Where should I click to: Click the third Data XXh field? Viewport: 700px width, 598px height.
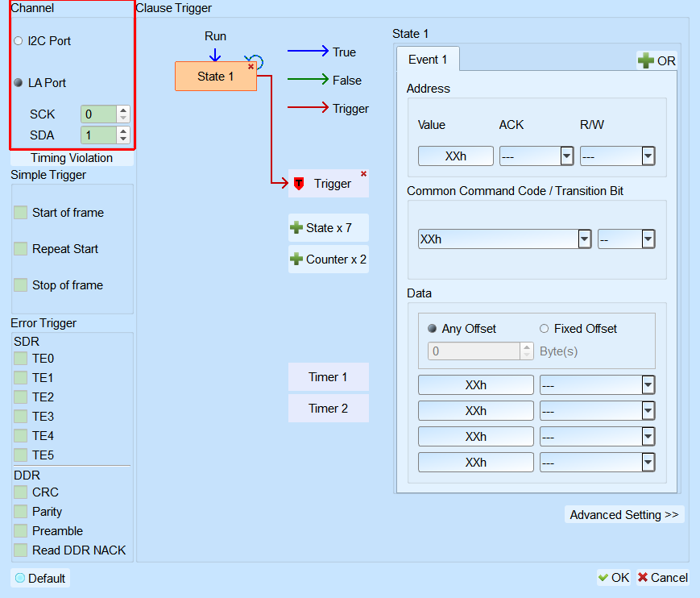tap(476, 437)
